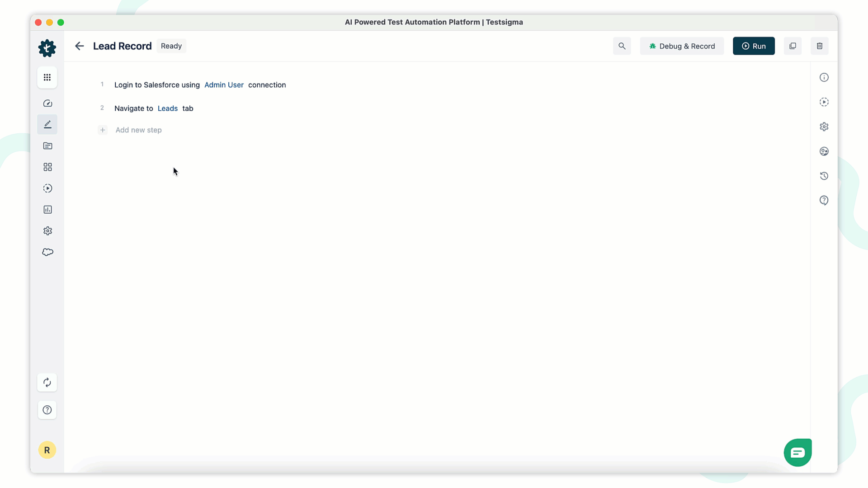Open the reports chart icon
Screen dimensions: 868x488
coord(47,210)
